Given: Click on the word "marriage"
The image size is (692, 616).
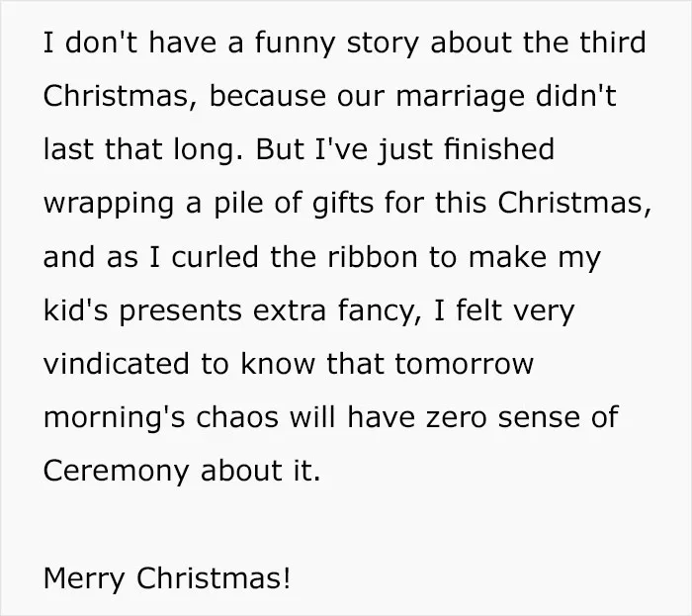Looking at the screenshot, I should coord(461,97).
